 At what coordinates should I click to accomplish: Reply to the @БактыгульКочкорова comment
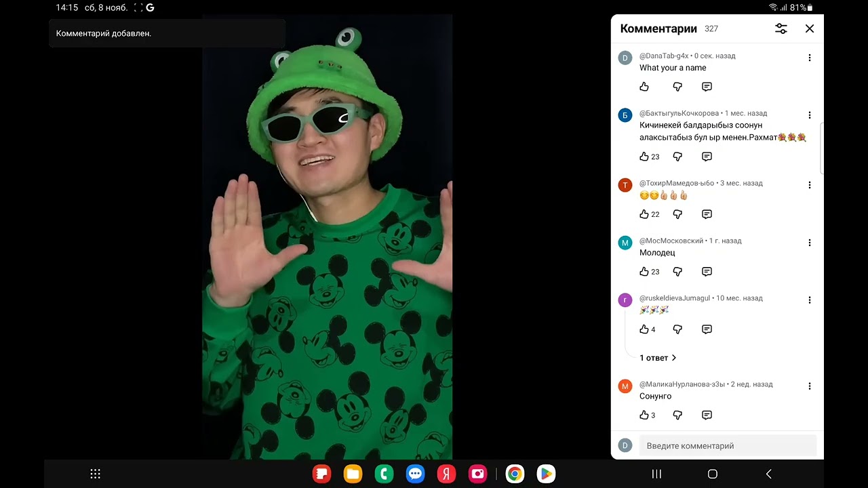(707, 157)
